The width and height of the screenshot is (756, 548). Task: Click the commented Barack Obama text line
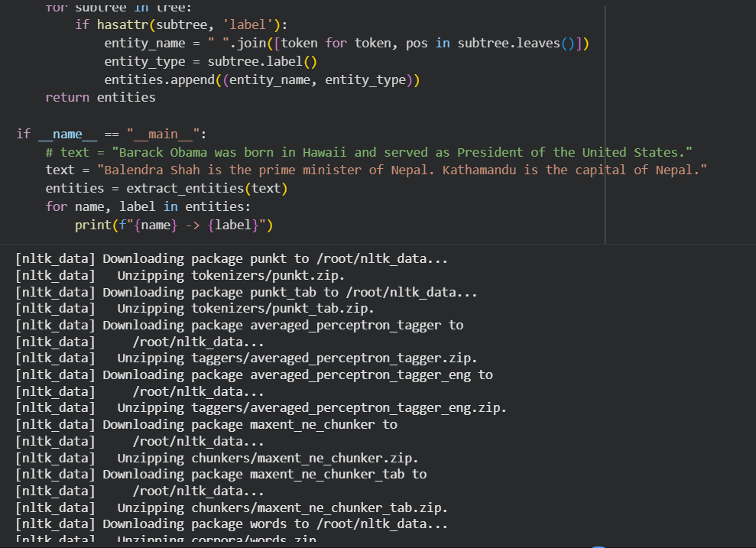coord(369,153)
